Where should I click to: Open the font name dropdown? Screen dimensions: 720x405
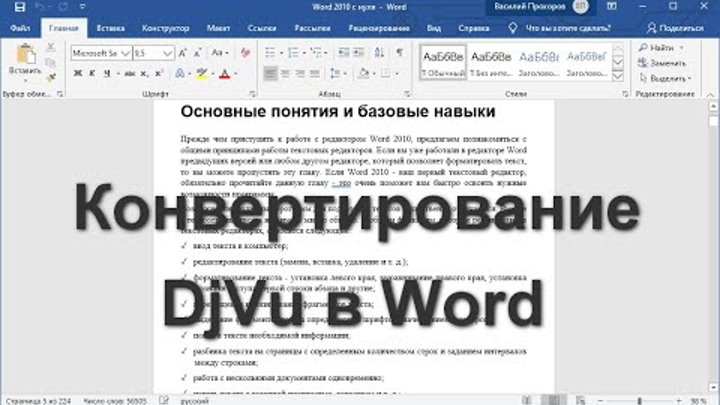tap(125, 53)
